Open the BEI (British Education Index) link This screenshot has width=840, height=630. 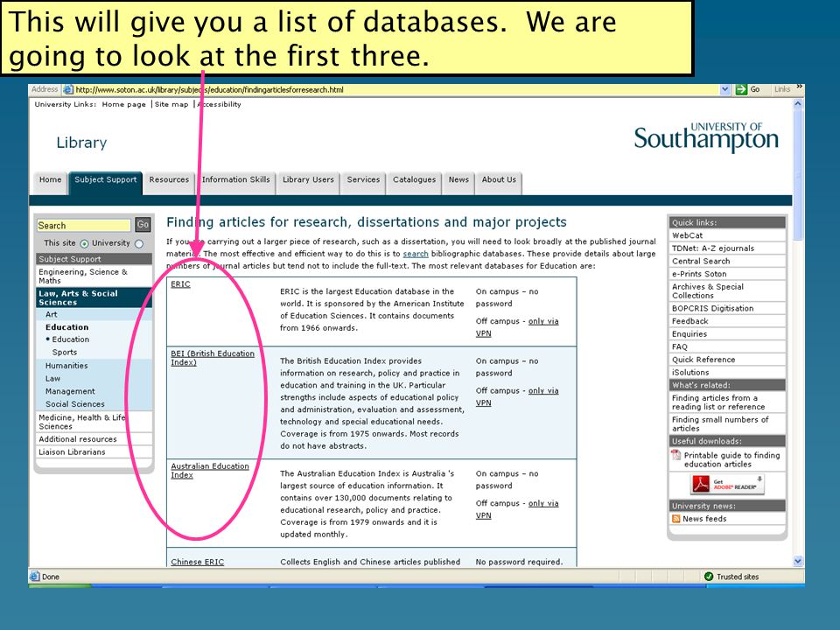coord(213,358)
